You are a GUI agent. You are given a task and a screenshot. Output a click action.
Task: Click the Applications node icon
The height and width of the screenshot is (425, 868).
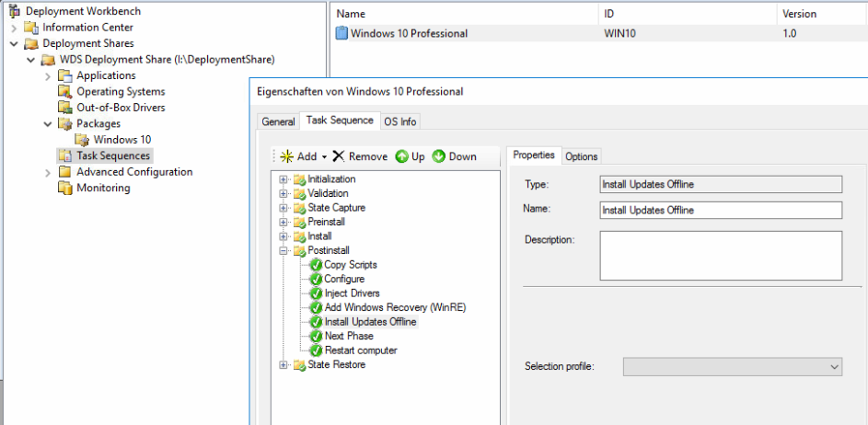click(x=65, y=75)
